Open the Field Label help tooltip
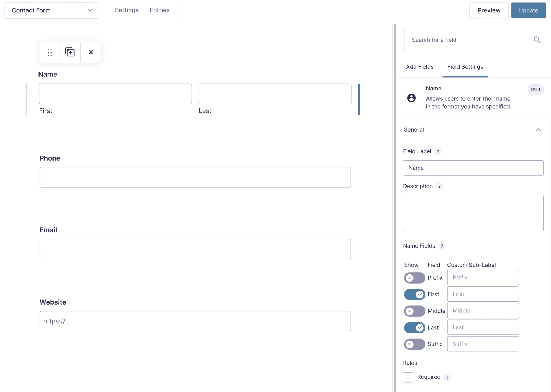The height and width of the screenshot is (392, 551). click(437, 151)
